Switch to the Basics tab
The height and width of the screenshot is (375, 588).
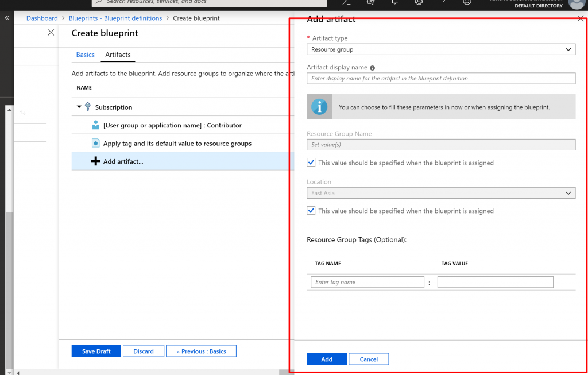[x=85, y=55]
